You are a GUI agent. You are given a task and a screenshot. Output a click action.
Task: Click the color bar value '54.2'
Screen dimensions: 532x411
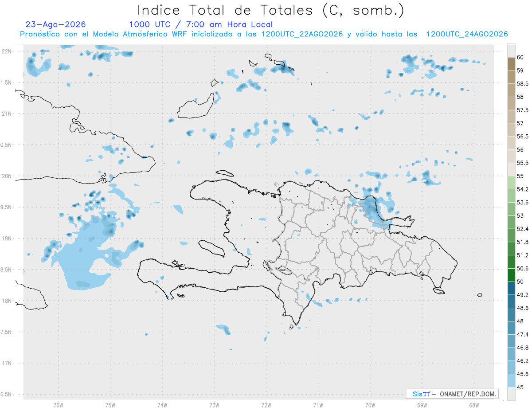click(x=522, y=189)
